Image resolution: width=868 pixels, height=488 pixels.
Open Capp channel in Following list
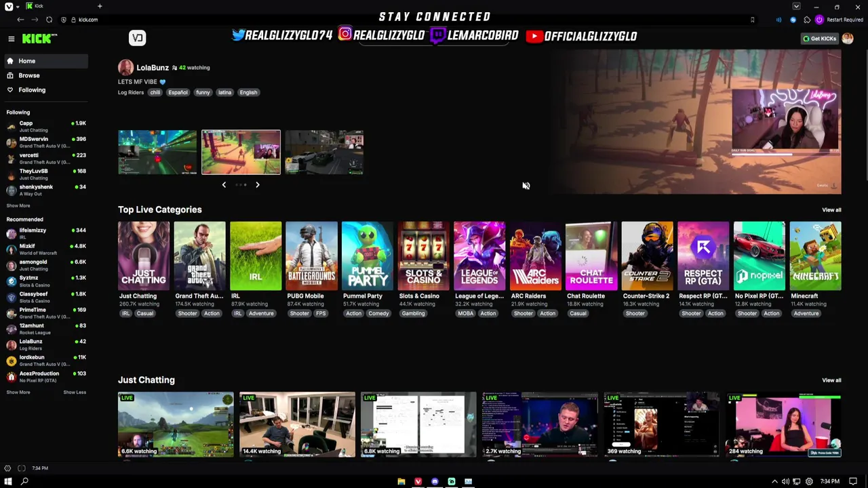[46, 126]
